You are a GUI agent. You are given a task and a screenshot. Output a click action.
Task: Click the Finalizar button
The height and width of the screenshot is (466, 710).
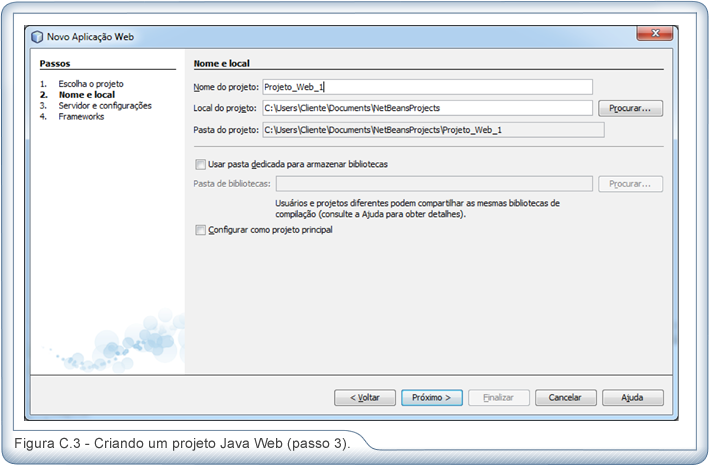click(x=499, y=398)
